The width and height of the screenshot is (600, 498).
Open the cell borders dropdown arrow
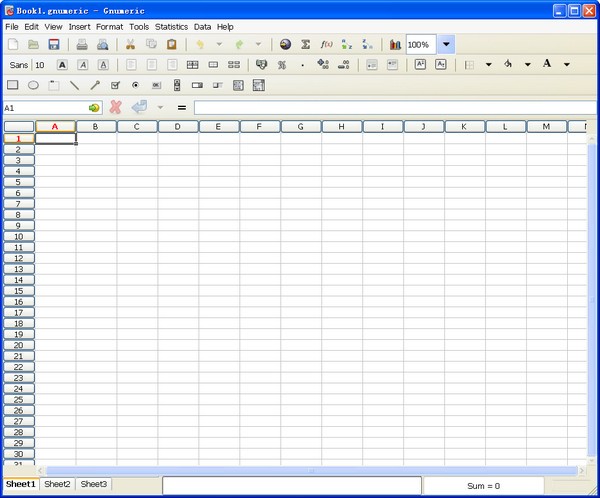(488, 65)
